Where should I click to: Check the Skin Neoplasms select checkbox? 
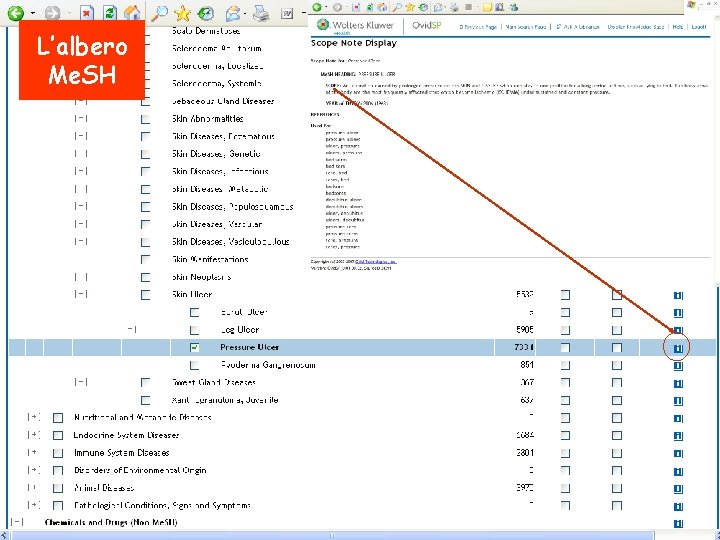pos(146,277)
